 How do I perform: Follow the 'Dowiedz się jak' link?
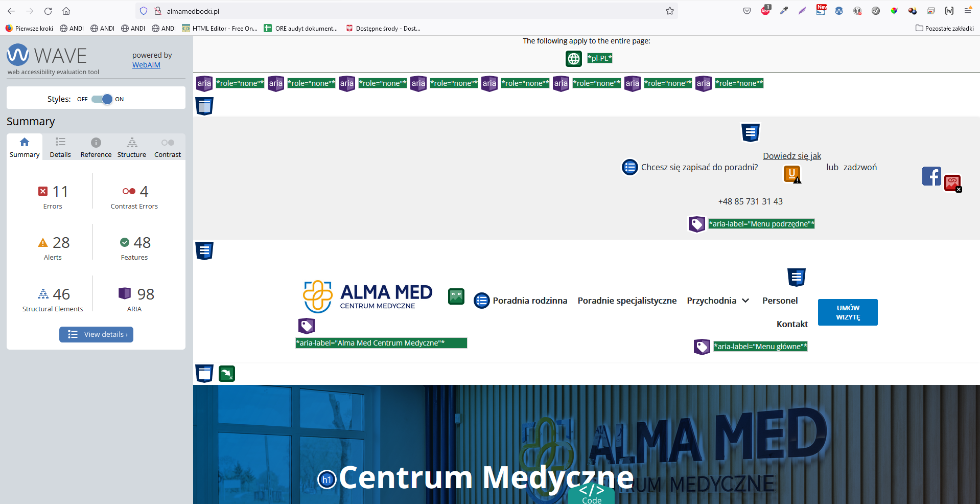(792, 156)
